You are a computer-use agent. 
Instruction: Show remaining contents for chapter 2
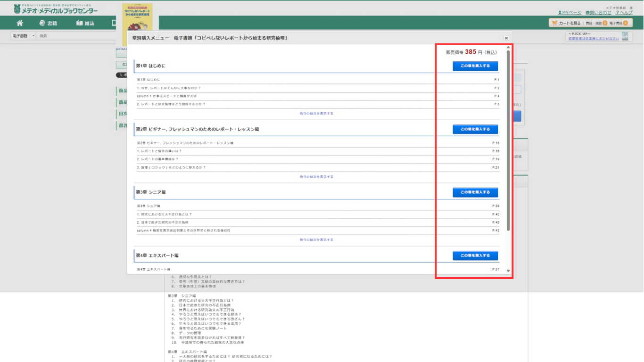(x=316, y=177)
